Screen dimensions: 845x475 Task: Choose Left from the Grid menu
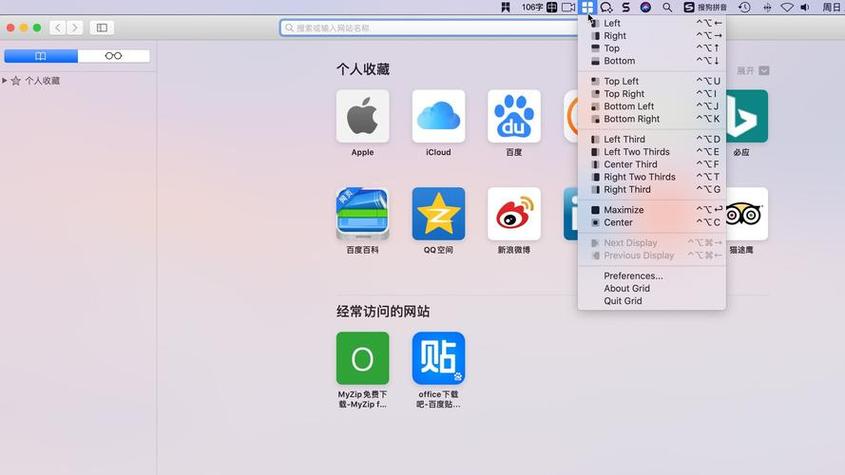(x=652, y=23)
